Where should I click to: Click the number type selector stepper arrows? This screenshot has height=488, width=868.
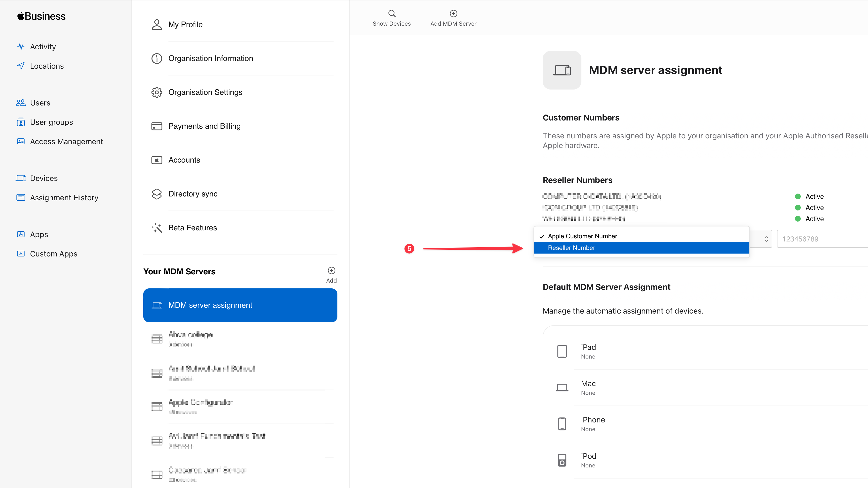click(x=766, y=239)
